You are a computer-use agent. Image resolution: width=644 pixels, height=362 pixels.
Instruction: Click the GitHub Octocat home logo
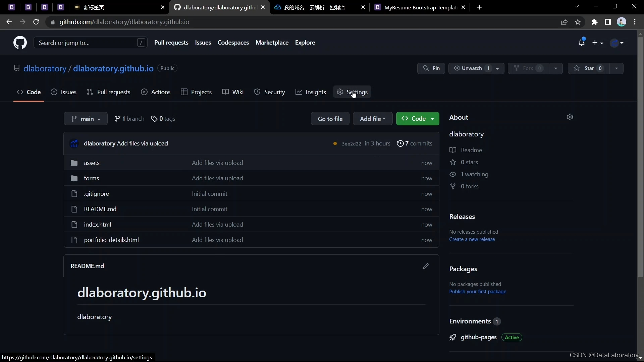(20, 43)
